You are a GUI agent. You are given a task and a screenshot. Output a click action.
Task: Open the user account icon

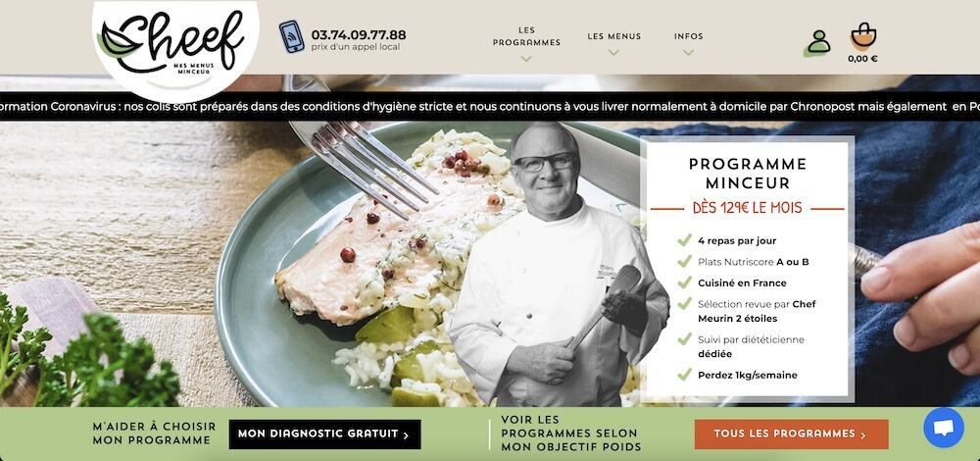coord(817,42)
